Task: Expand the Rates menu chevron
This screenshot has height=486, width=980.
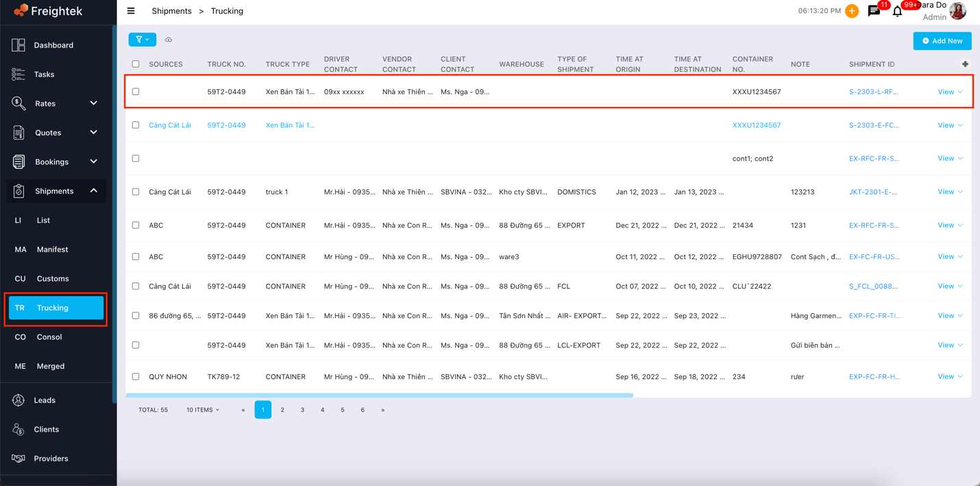Action: tap(94, 104)
